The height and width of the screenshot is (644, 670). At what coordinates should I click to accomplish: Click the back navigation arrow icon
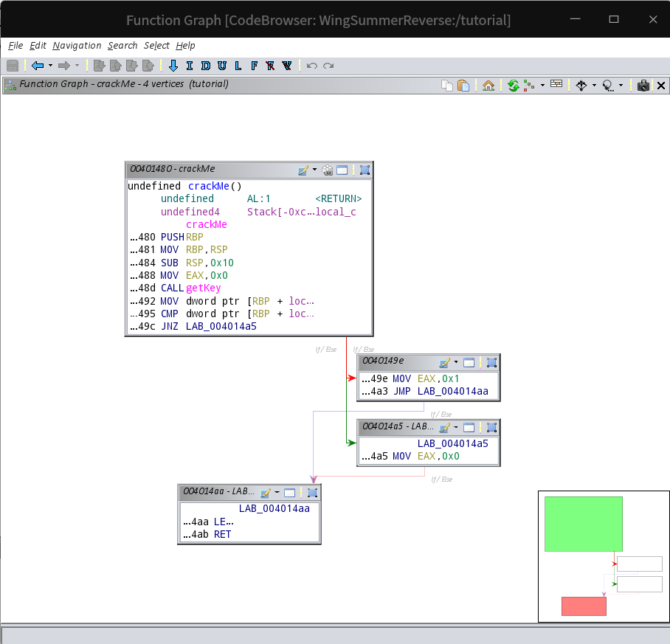point(38,66)
